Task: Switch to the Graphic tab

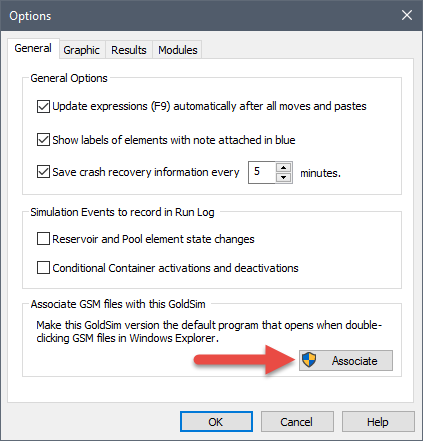Action: pyautogui.click(x=82, y=50)
